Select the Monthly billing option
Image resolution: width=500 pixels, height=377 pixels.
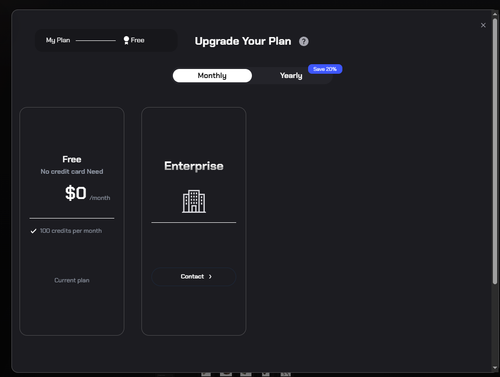pos(212,76)
